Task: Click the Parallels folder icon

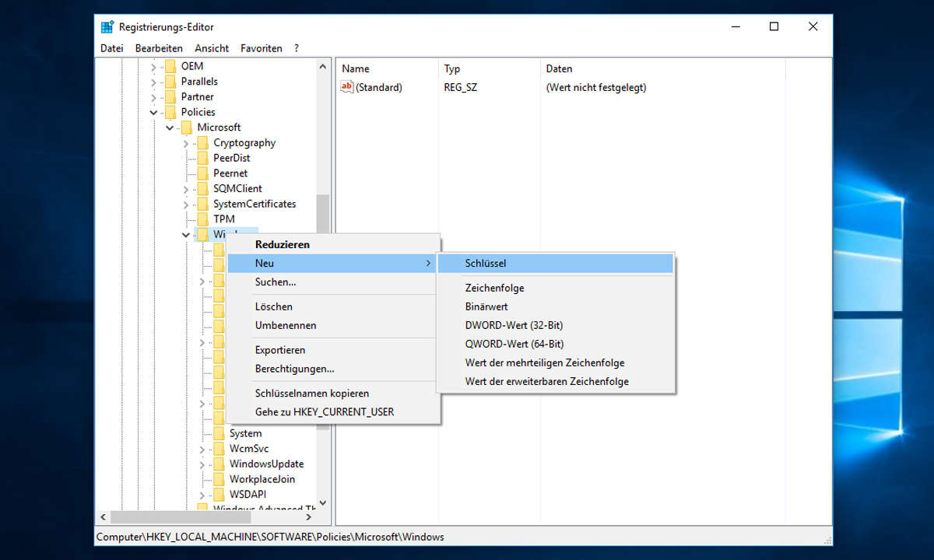Action: (x=170, y=82)
